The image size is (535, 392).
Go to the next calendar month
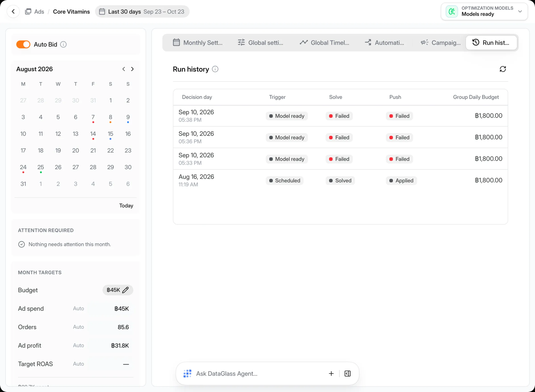132,69
